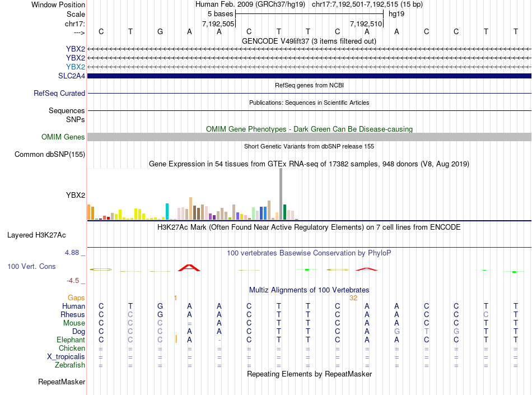
Task: Click the 4.88 PhyloP upper scale value
Action: pos(72,253)
